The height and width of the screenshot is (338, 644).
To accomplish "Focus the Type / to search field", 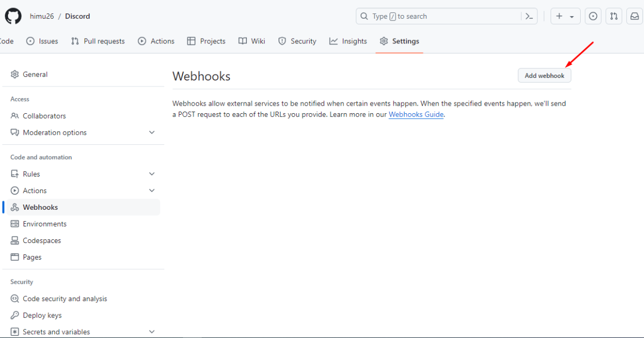I will [x=447, y=17].
